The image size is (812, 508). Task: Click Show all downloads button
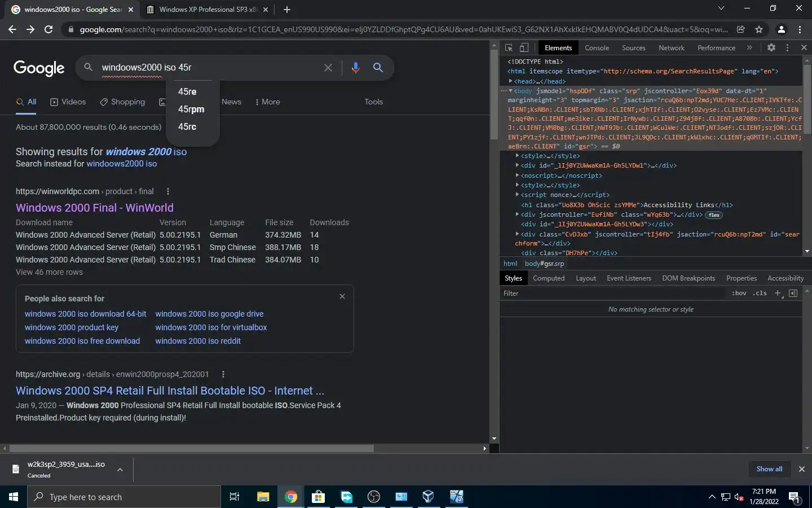(769, 469)
